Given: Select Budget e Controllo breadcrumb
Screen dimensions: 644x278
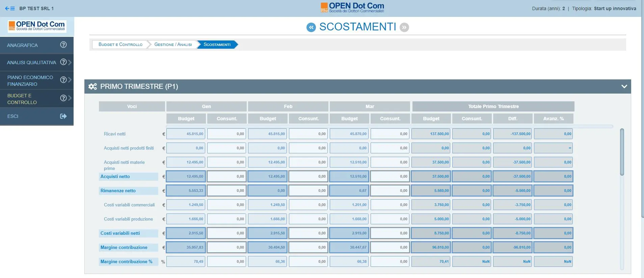Looking at the screenshot, I should coord(120,45).
